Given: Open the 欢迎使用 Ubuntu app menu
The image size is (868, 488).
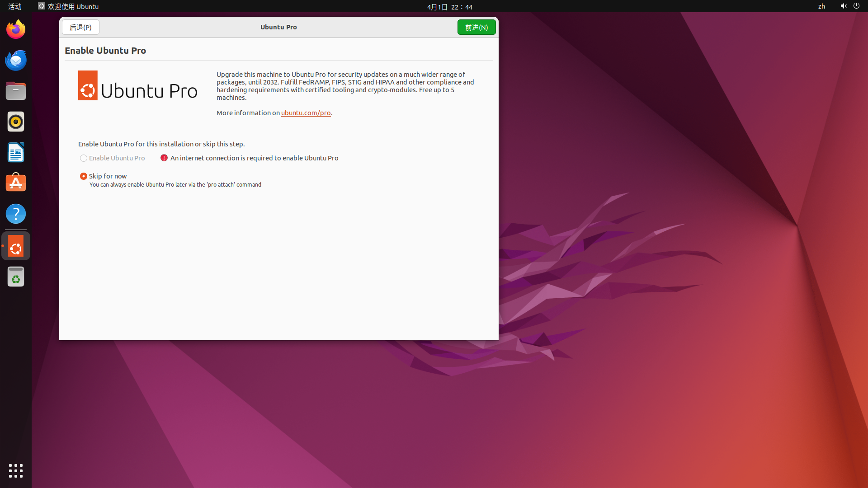Looking at the screenshot, I should click(69, 6).
